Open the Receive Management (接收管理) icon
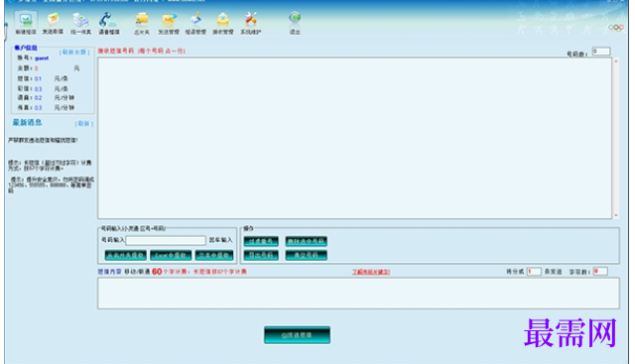Image resolution: width=635 pixels, height=364 pixels. coord(223,23)
